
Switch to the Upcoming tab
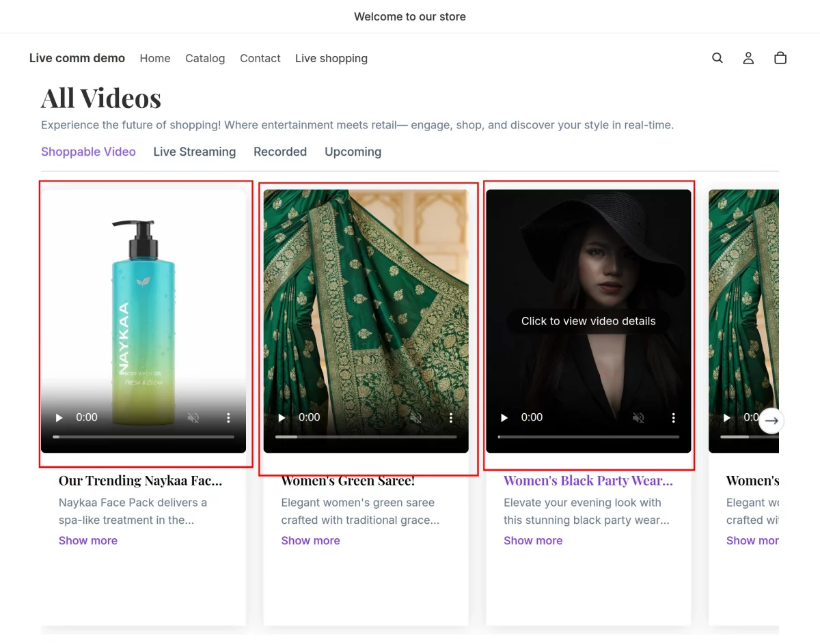(353, 152)
